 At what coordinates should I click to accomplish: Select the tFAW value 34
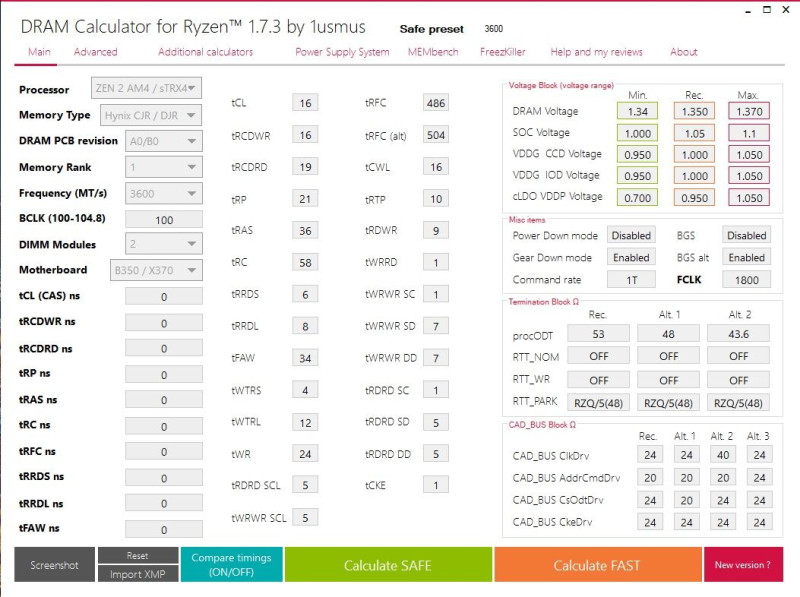coord(305,358)
